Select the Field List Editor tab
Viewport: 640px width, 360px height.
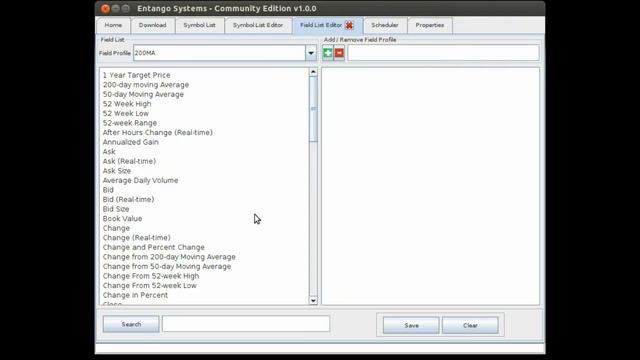(321, 25)
